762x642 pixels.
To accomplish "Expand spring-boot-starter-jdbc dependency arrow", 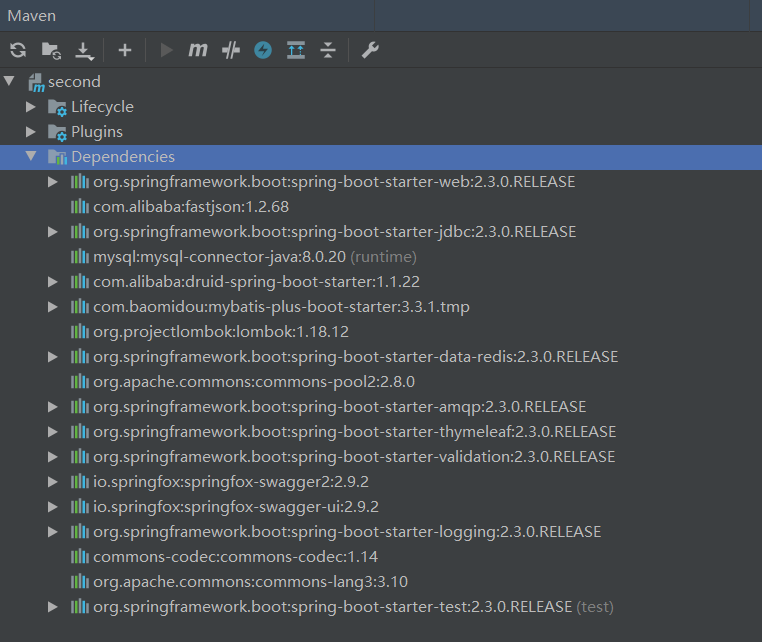I will tap(52, 232).
